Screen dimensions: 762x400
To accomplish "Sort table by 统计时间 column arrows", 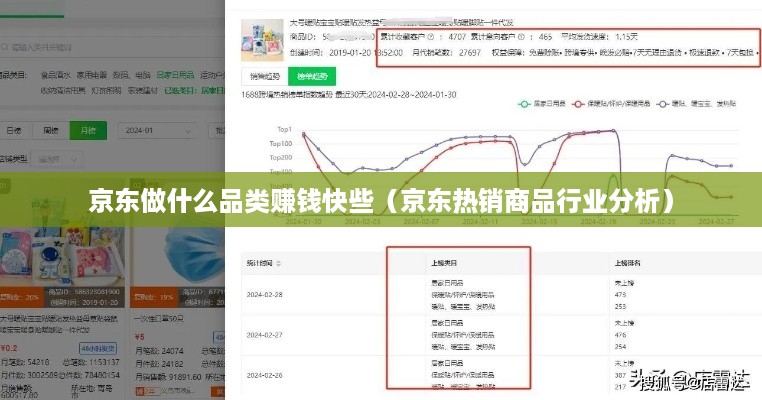I will 279,263.
